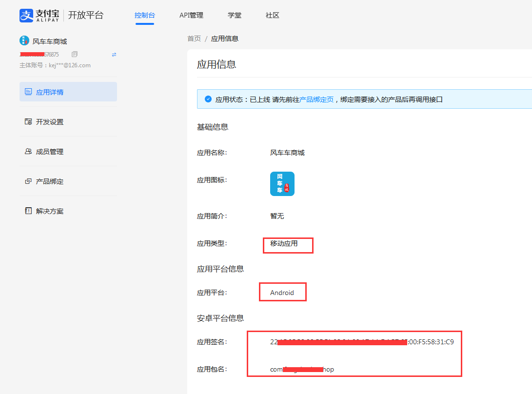Open the 学堂 tab
Screen dimensions: 532x394
click(x=234, y=15)
